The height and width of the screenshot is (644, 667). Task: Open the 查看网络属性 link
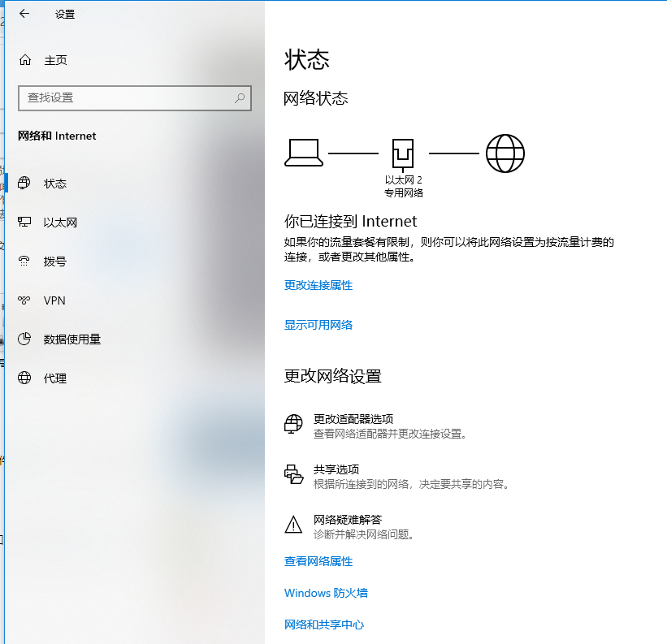[318, 561]
